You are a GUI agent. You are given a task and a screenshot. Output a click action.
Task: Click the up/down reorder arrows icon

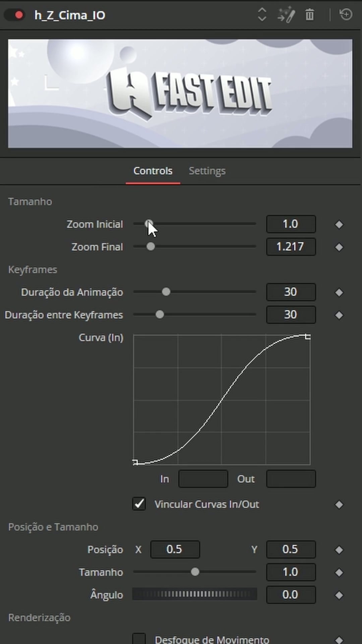click(262, 15)
